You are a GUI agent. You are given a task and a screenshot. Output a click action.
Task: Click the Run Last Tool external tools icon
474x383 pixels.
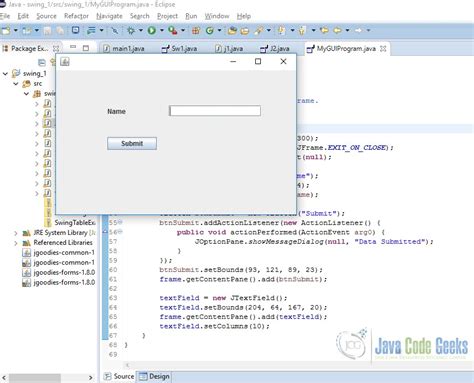pos(172,31)
